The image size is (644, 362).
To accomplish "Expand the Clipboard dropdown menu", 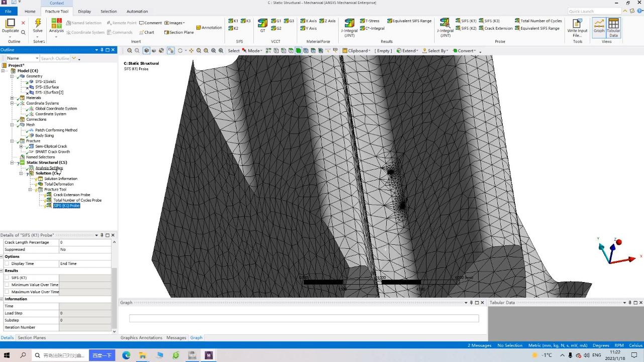I will click(x=357, y=51).
